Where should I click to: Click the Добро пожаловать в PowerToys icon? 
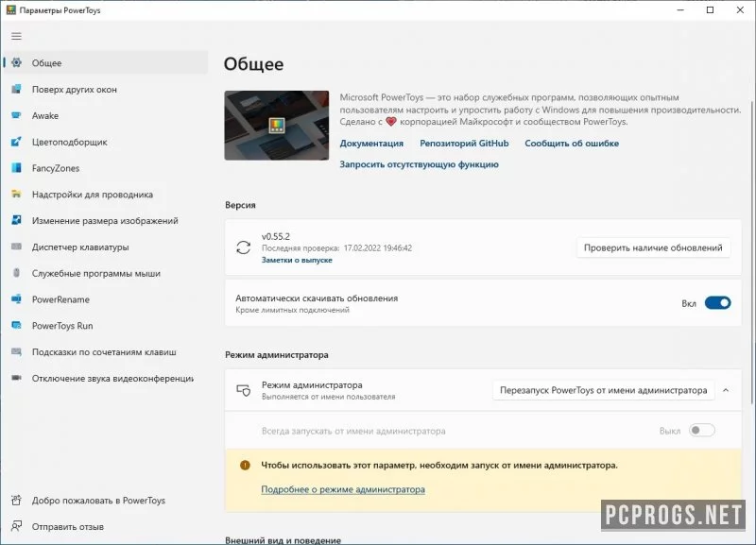click(x=16, y=501)
